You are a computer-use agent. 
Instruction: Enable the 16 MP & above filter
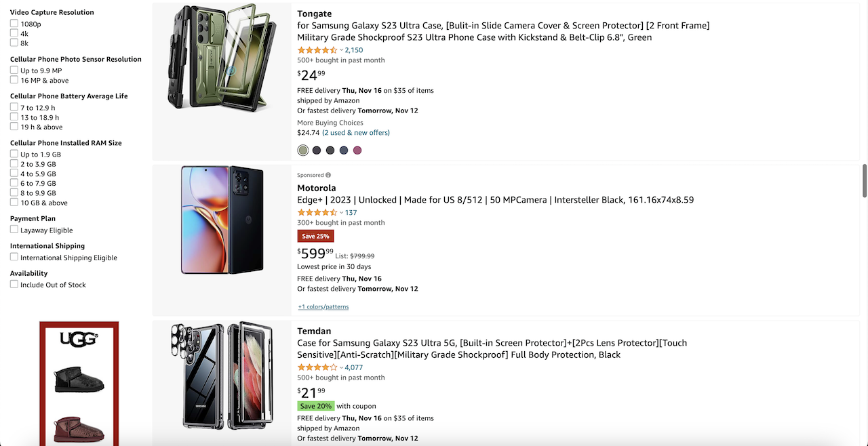[14, 80]
